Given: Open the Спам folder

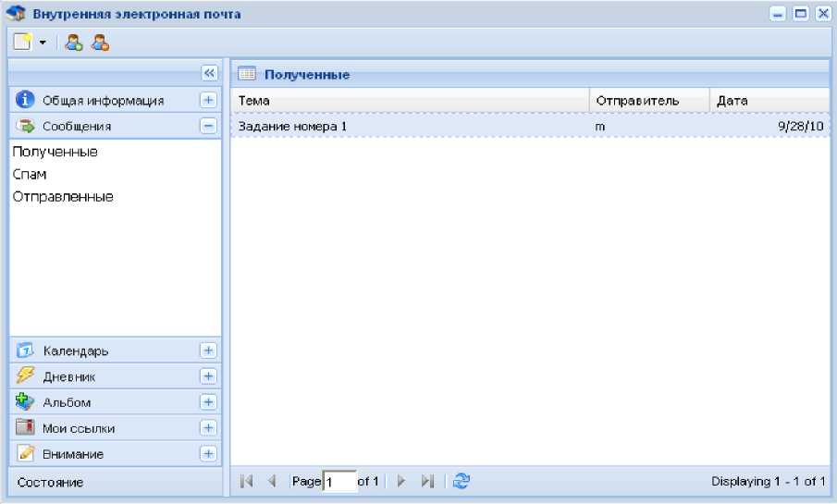Looking at the screenshot, I should pos(30,174).
